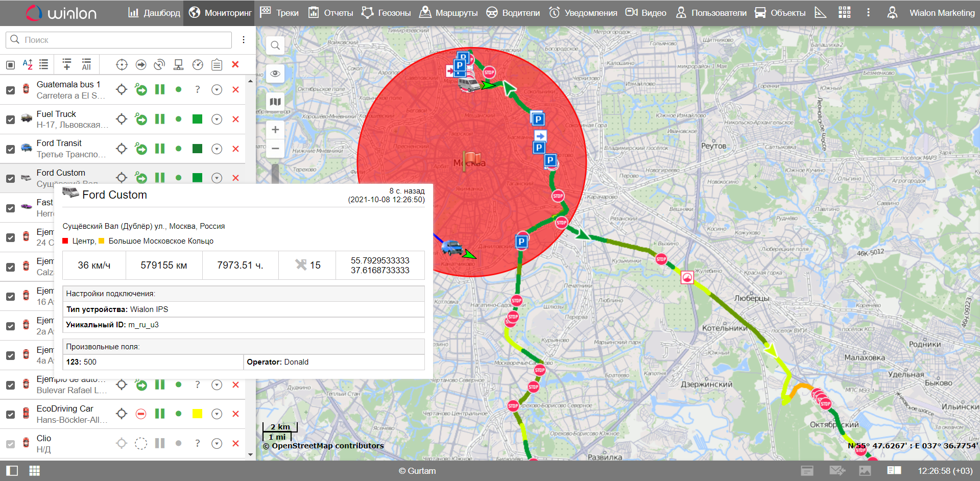
Task: Track Guatemala bus 1 on map
Action: click(x=122, y=90)
